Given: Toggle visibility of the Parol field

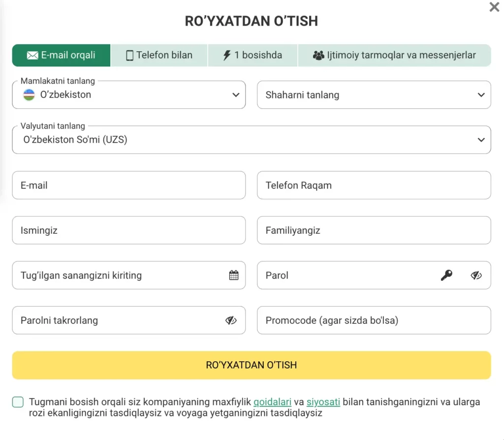Looking at the screenshot, I should click(x=476, y=275).
